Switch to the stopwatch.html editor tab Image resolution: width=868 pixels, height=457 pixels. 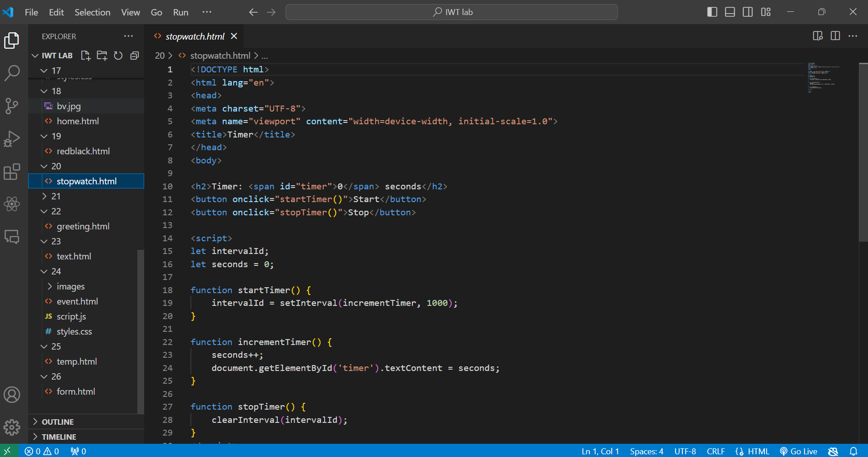click(x=195, y=36)
